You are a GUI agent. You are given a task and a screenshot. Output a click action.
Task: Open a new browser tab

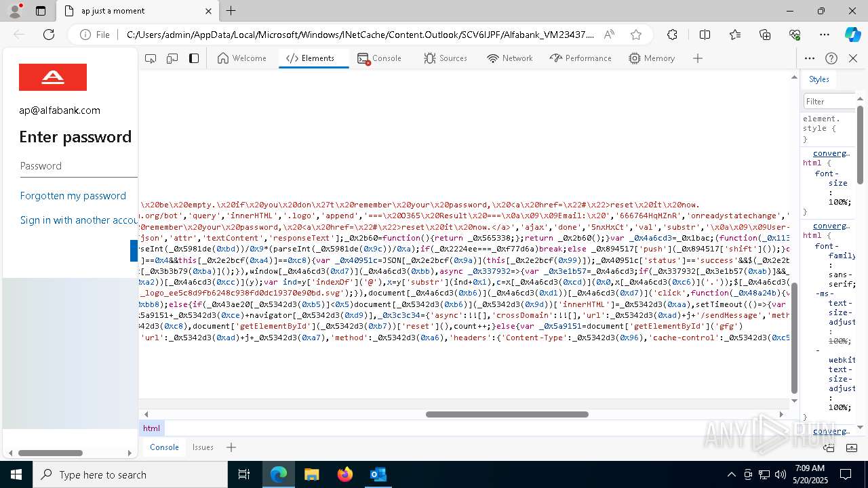[x=231, y=11]
